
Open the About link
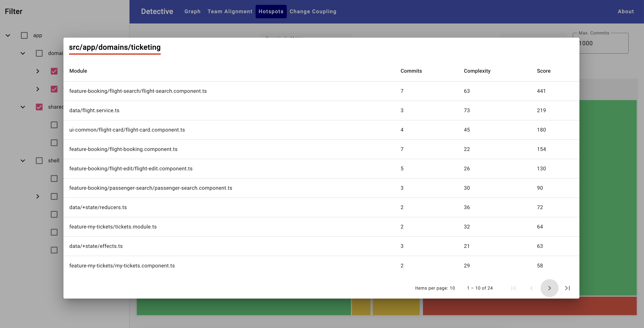pos(626,12)
